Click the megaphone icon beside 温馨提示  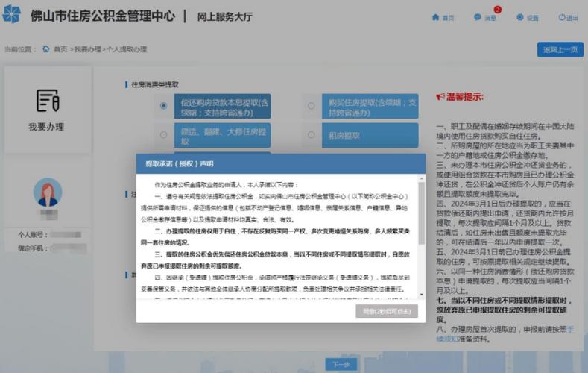[440, 97]
